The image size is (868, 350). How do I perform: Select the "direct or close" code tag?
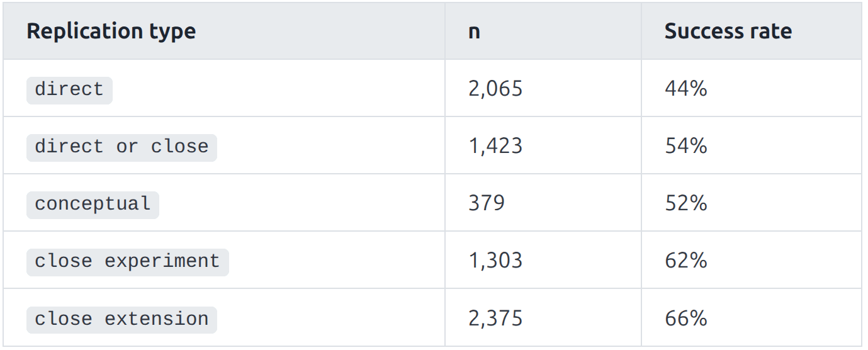121,147
